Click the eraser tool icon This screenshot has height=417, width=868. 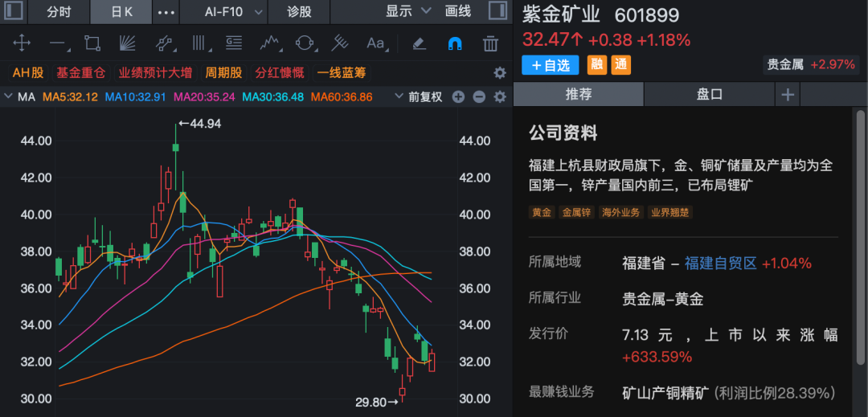419,43
